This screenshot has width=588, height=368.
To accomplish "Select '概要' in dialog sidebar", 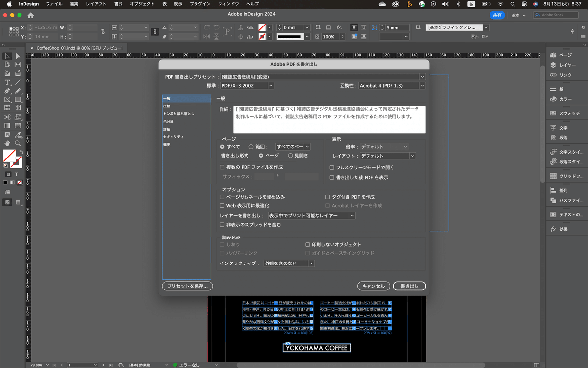I will (x=167, y=145).
